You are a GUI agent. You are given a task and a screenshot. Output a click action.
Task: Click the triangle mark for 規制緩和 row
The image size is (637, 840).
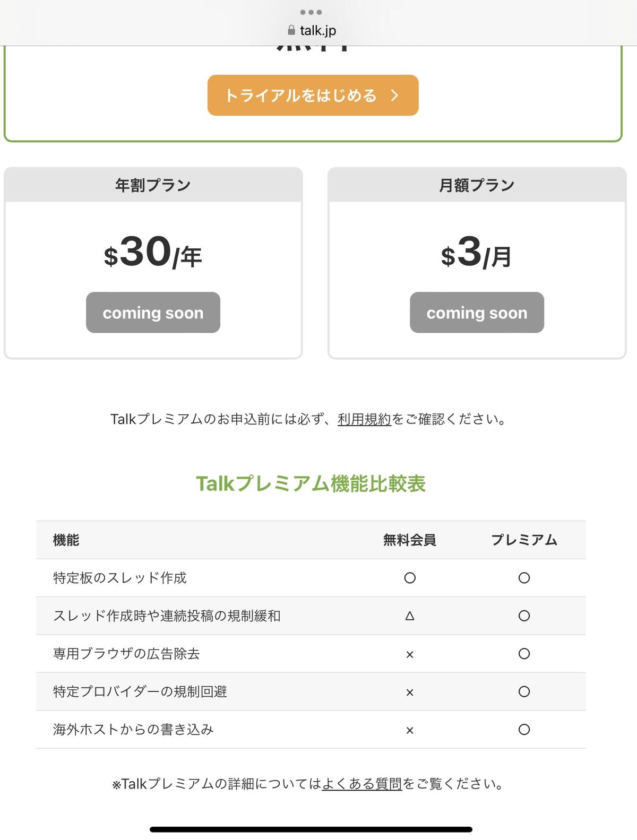pos(409,616)
